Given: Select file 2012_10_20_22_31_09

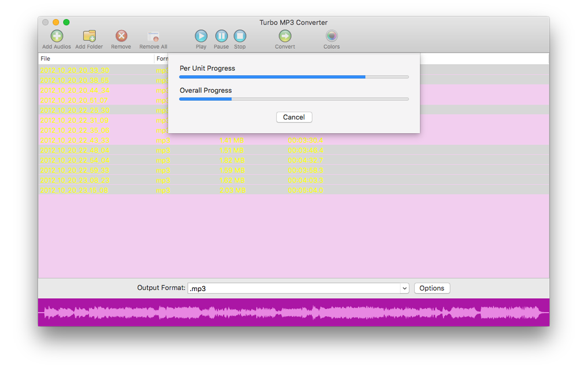Looking at the screenshot, I should (74, 120).
